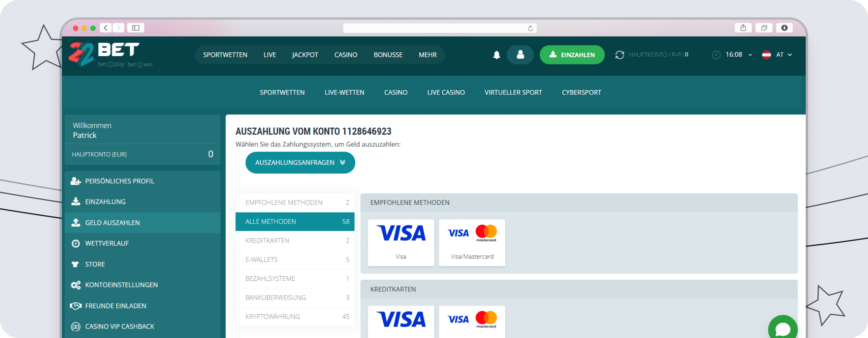Reload the page via address bar icon
Image resolution: width=868 pixels, height=338 pixels.
[x=530, y=28]
